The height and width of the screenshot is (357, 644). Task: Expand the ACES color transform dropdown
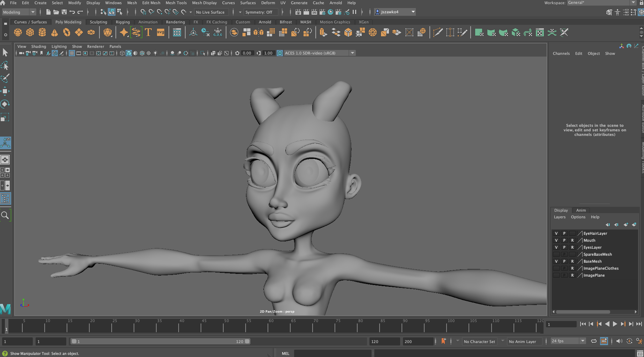352,53
